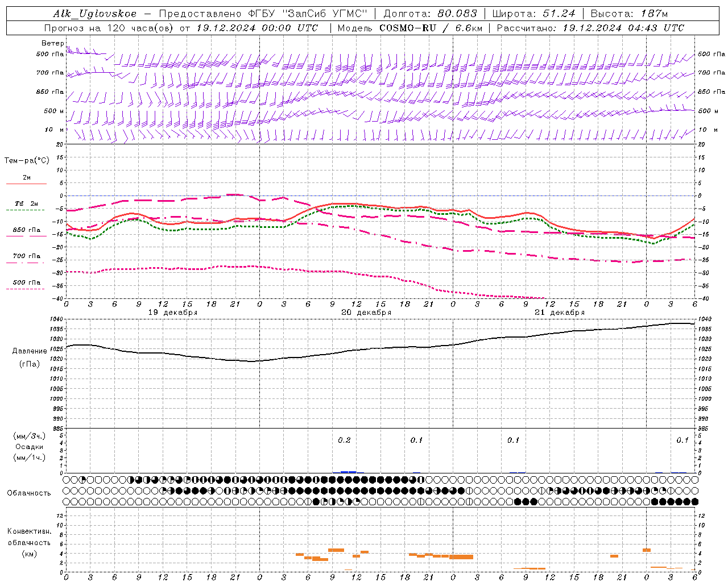The height and width of the screenshot is (582, 728).
Task: Click the 10 м wind level label on left
Action: pos(55,130)
